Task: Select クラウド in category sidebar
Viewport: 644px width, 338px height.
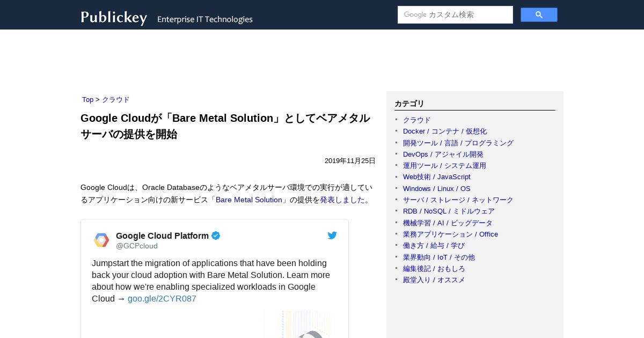Action: pyautogui.click(x=417, y=120)
